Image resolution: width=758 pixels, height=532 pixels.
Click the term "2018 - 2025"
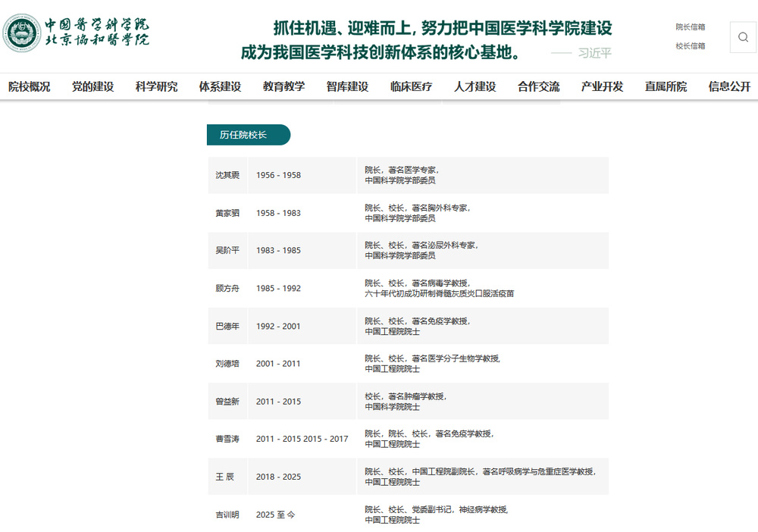tap(278, 477)
